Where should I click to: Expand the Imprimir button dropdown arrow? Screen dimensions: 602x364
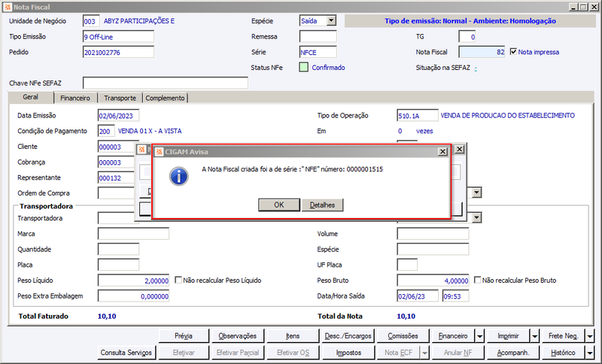click(535, 336)
